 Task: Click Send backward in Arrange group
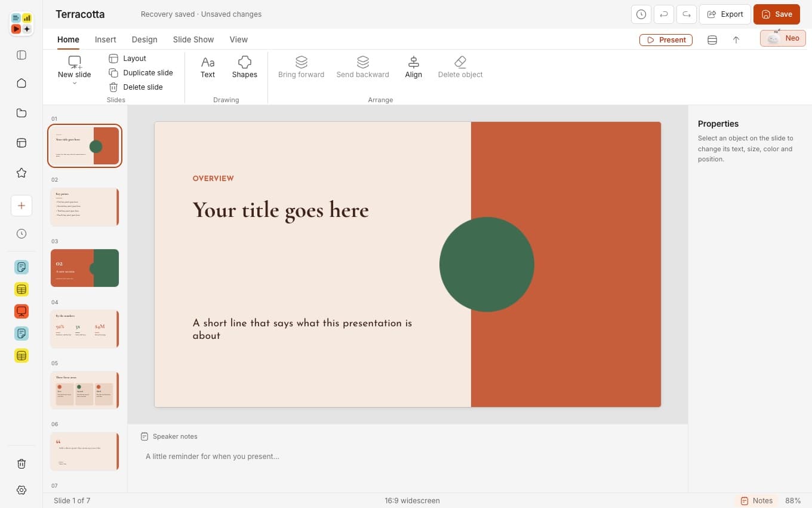click(x=362, y=67)
